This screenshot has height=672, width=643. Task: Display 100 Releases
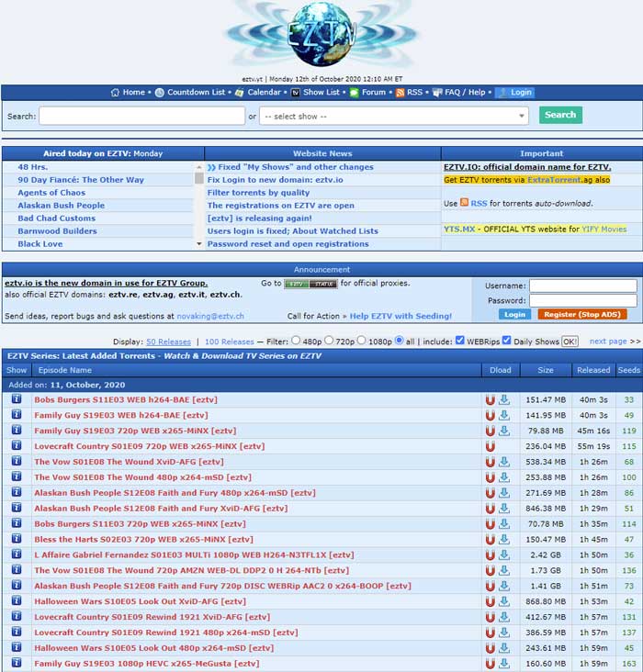(x=230, y=342)
